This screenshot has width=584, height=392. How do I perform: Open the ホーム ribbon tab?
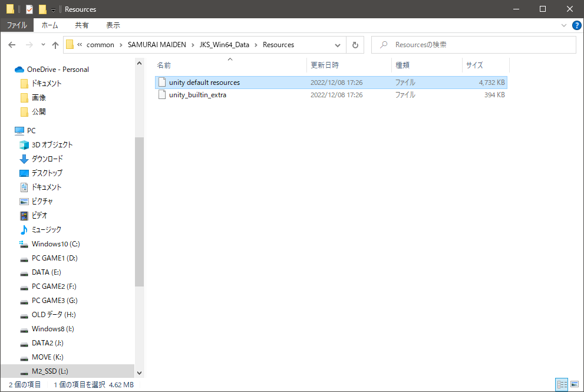coord(50,25)
